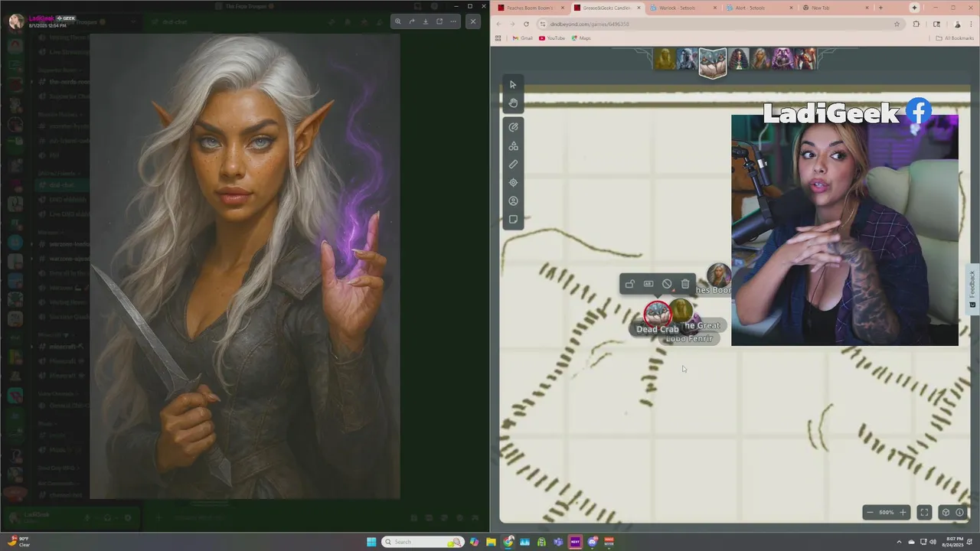
Task: Open File Explorer from taskbar
Action: (x=491, y=542)
